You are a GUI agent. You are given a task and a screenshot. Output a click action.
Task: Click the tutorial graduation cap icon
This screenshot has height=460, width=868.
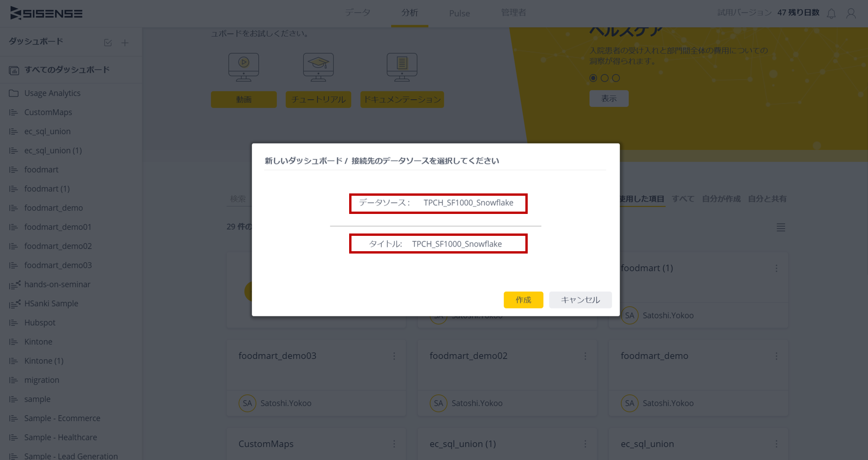tap(318, 67)
